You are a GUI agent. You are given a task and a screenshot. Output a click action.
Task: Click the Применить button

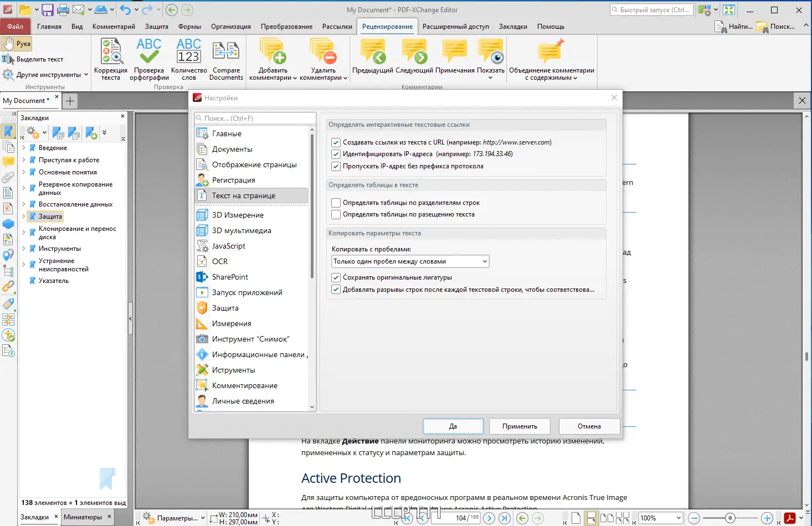click(x=520, y=426)
